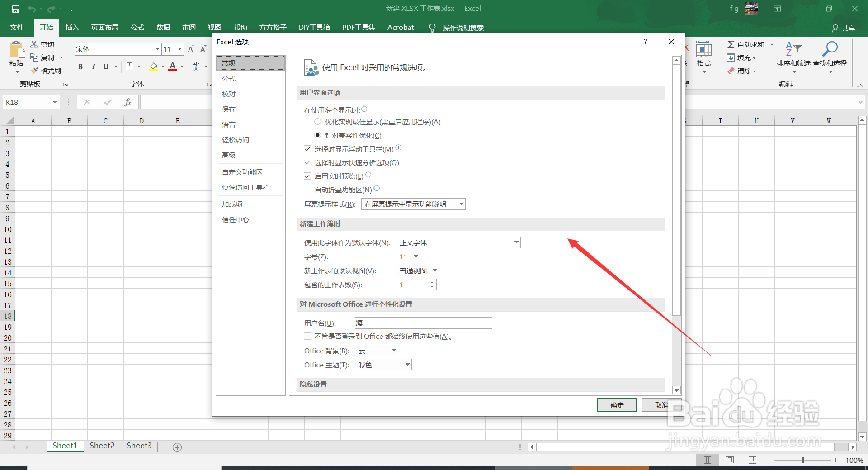Click the Format cells icon
This screenshot has width=868, height=470.
pos(703,49)
